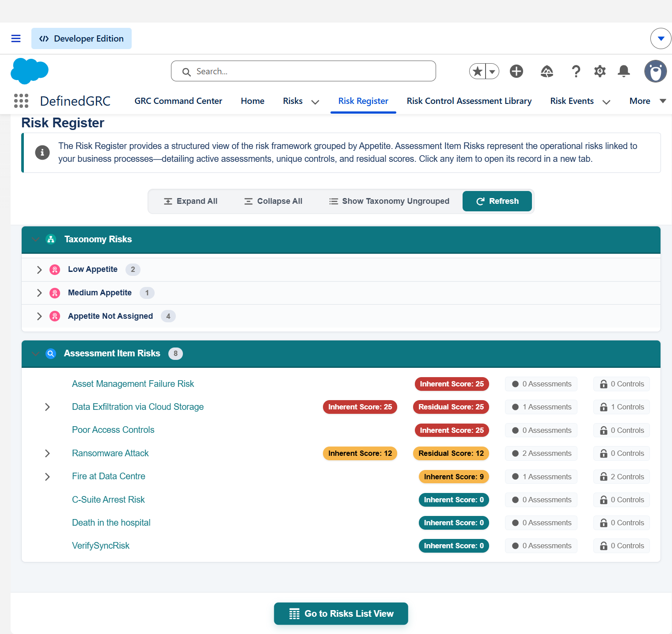Click the Refresh button
Screen dimensions: 672x634
[497, 201]
